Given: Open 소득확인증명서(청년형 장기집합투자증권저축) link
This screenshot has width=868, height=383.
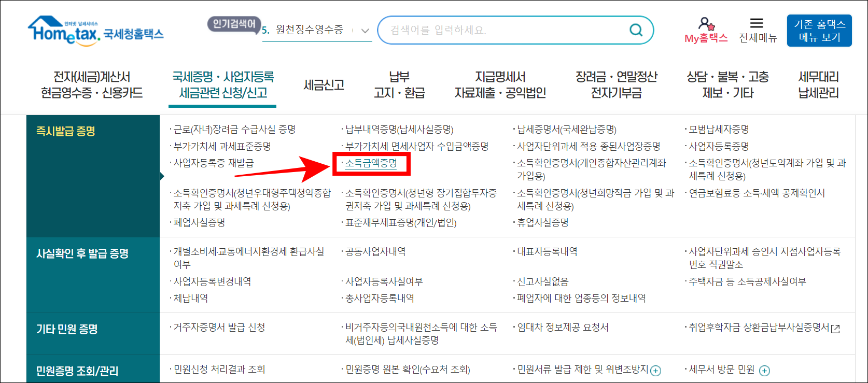Looking at the screenshot, I should point(421,200).
